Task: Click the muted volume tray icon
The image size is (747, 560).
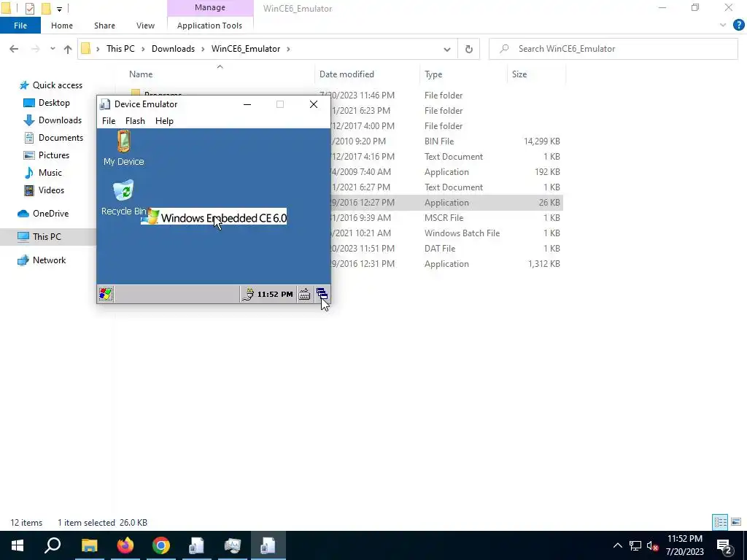Action: (x=653, y=545)
